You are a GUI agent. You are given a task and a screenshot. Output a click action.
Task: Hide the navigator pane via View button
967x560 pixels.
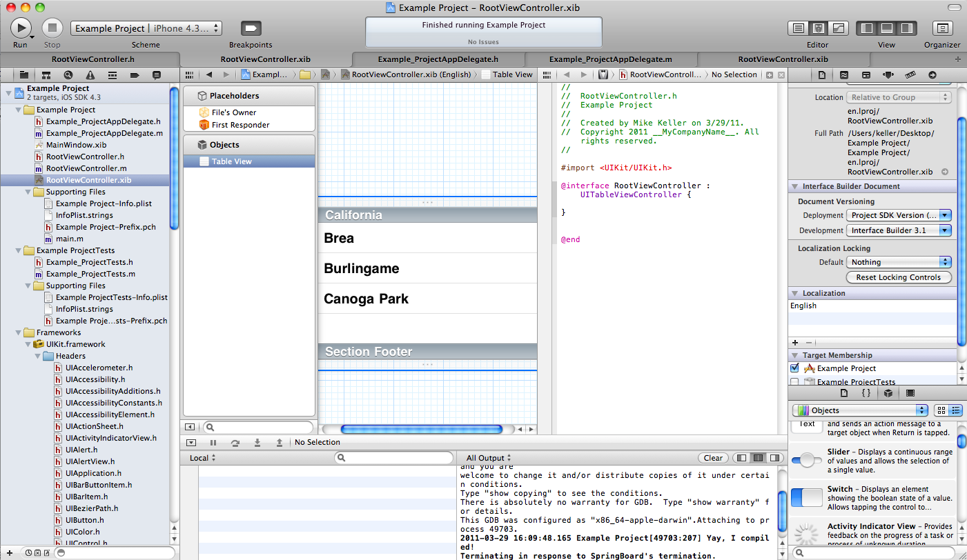coord(867,28)
